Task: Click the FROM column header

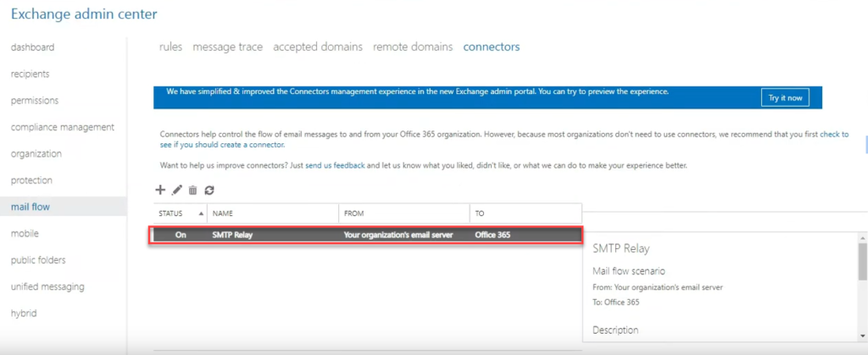Action: click(x=404, y=213)
